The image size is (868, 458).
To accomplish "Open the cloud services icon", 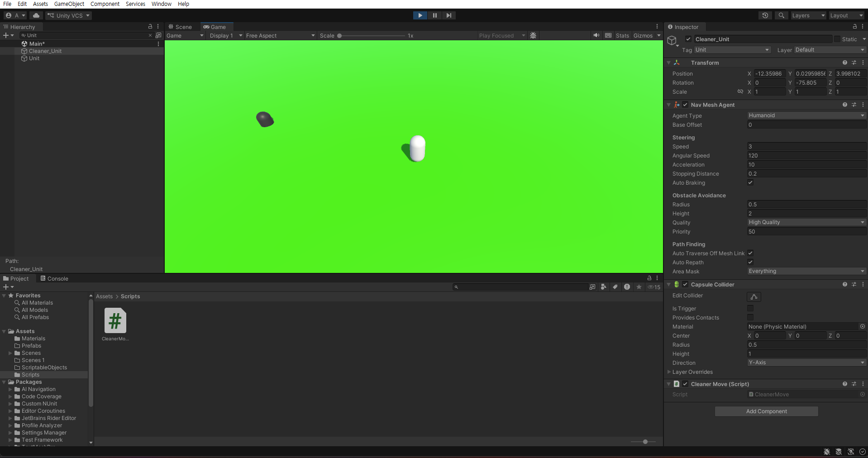I will coord(36,15).
